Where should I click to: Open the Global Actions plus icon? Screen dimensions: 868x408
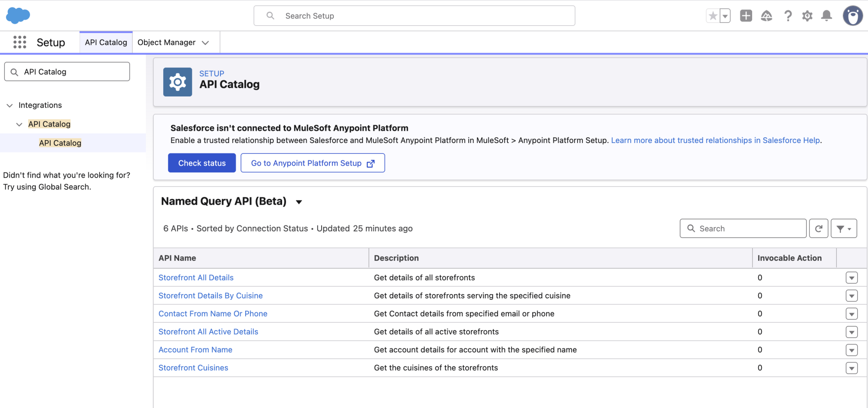[746, 16]
